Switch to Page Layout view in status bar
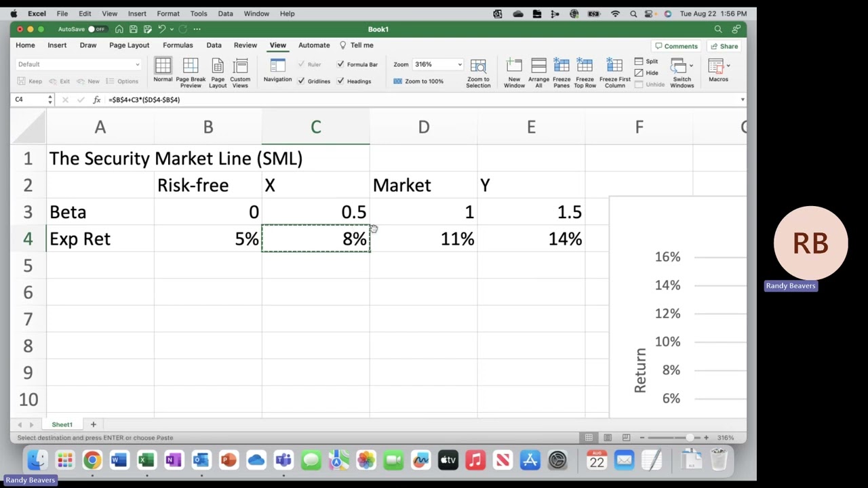The image size is (868, 488). coord(608,438)
